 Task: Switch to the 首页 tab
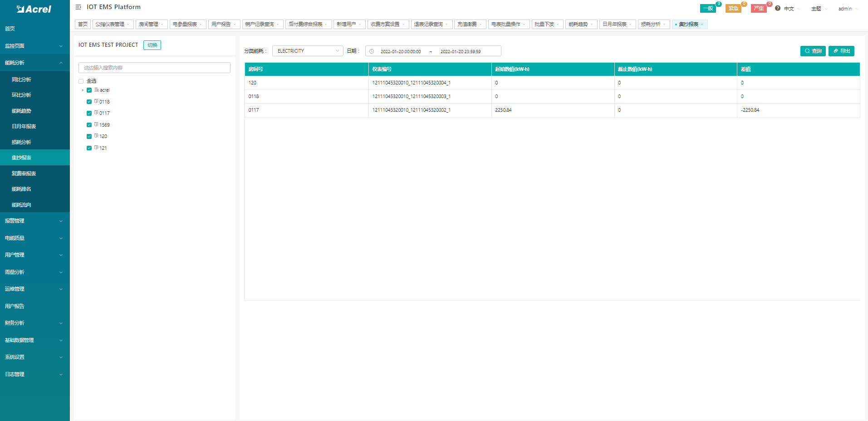[x=83, y=25]
